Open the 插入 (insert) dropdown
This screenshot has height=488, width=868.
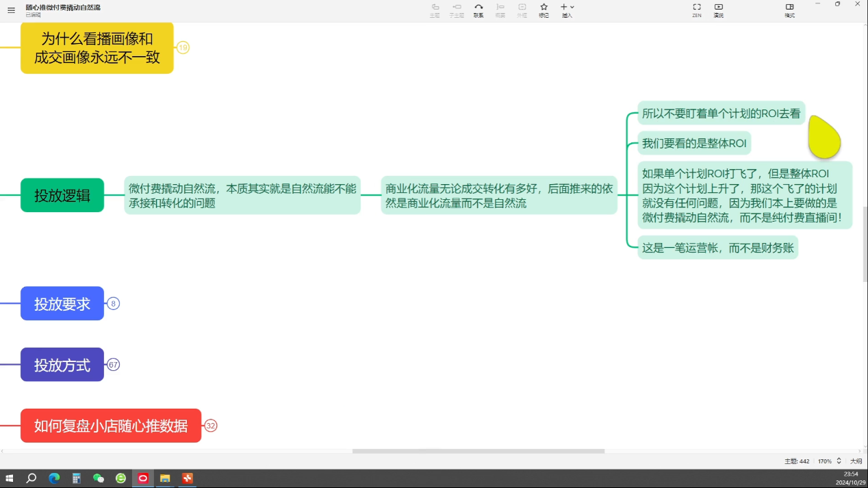(567, 10)
